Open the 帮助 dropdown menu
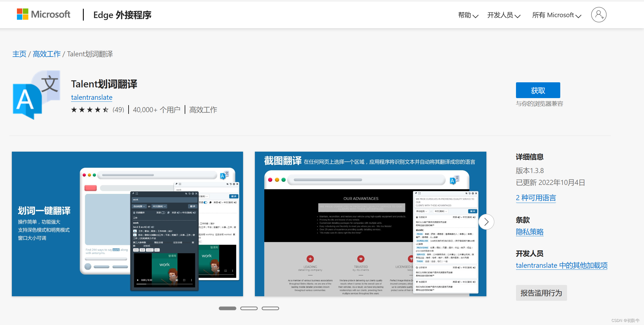Viewport: 644px width, 325px height. coord(467,16)
